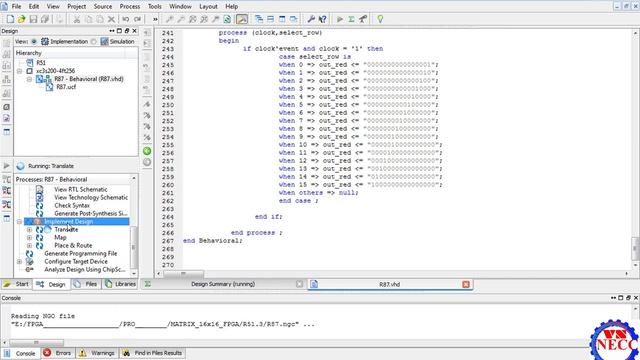Image resolution: width=640 pixels, height=360 pixels.
Task: Select the Simulation view radio button
Action: pyautogui.click(x=93, y=42)
